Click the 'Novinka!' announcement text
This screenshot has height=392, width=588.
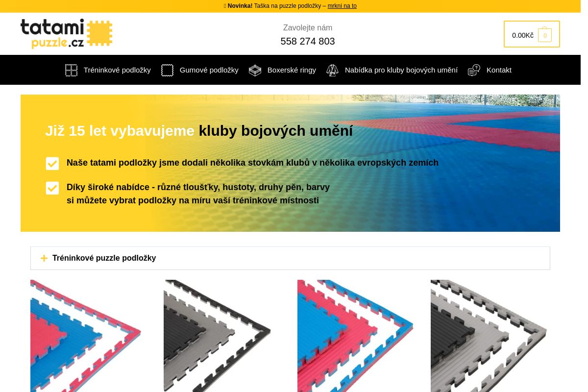240,6
